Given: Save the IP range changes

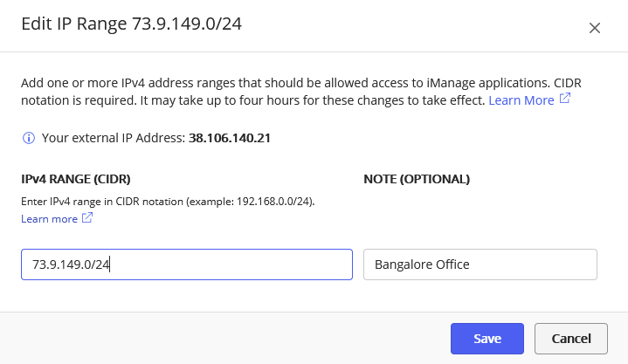Looking at the screenshot, I should click(487, 338).
